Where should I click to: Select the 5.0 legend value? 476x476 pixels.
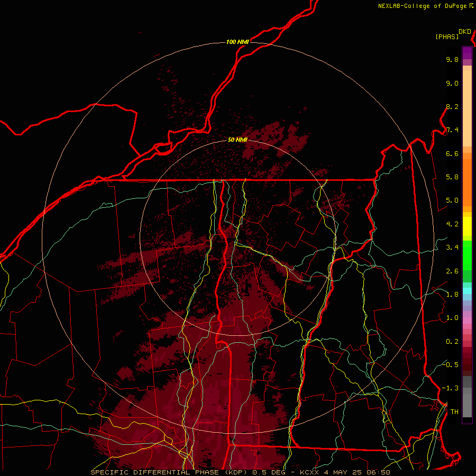pyautogui.click(x=452, y=200)
